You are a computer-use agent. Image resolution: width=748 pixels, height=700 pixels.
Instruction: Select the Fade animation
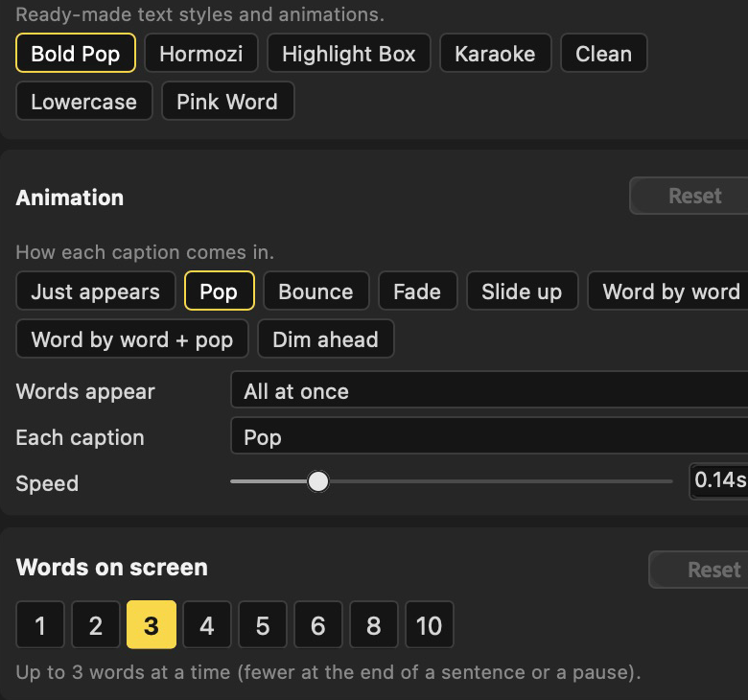coord(417,292)
